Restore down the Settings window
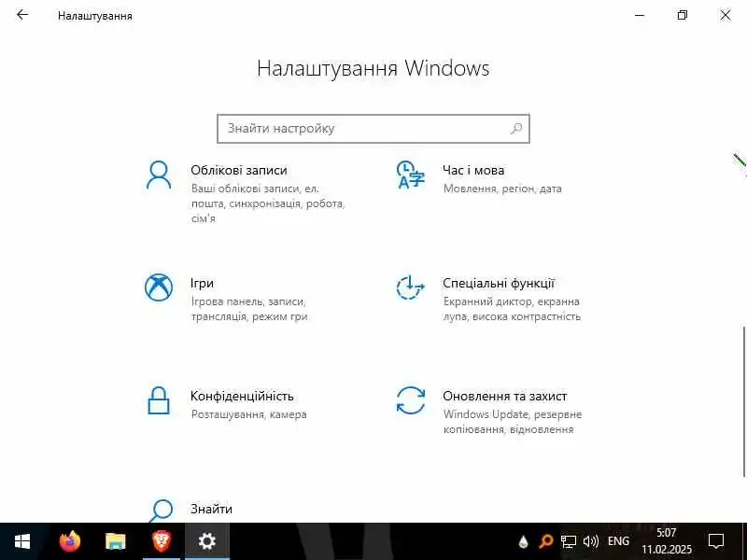The width and height of the screenshot is (747, 560). point(683,15)
